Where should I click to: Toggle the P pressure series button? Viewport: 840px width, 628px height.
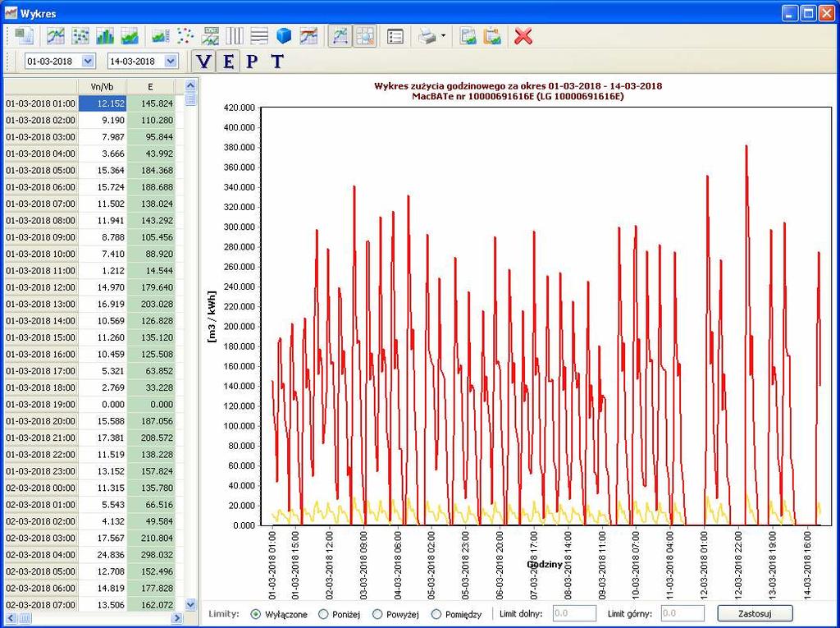(252, 62)
